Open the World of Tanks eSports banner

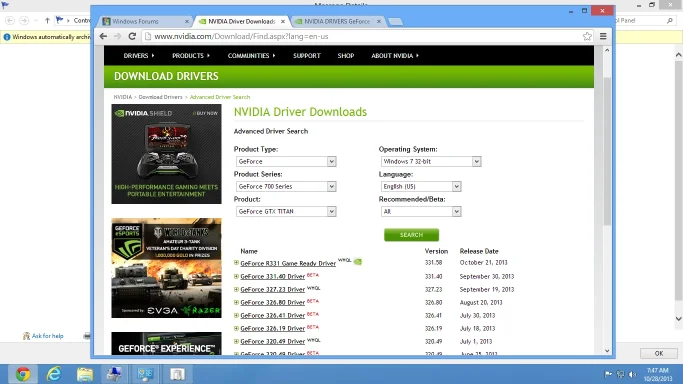pos(166,268)
